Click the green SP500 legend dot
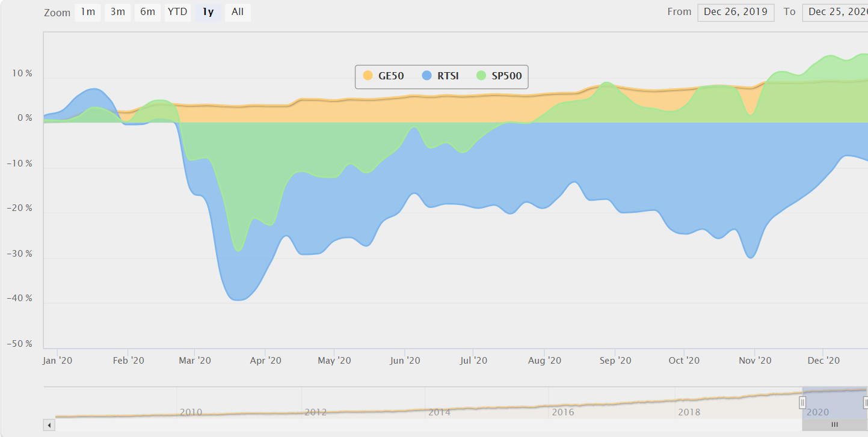The width and height of the screenshot is (868, 437). (481, 76)
